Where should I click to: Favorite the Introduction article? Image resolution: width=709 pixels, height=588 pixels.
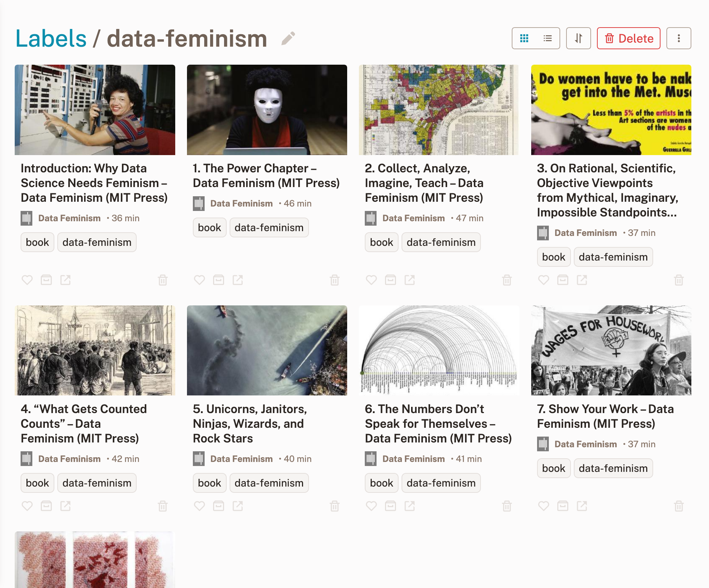(x=27, y=280)
